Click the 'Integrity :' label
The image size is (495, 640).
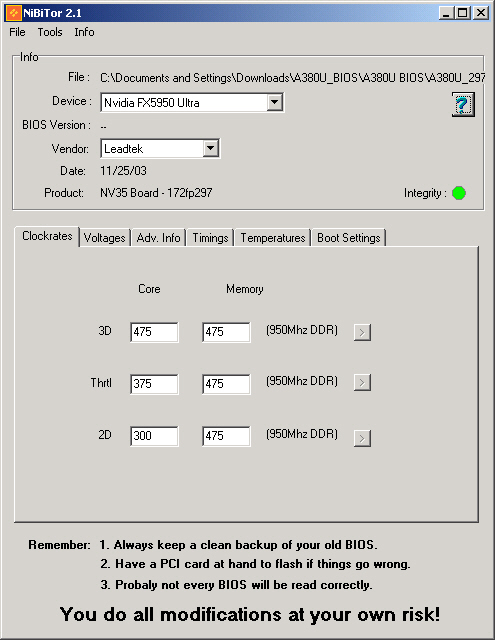[x=424, y=193]
